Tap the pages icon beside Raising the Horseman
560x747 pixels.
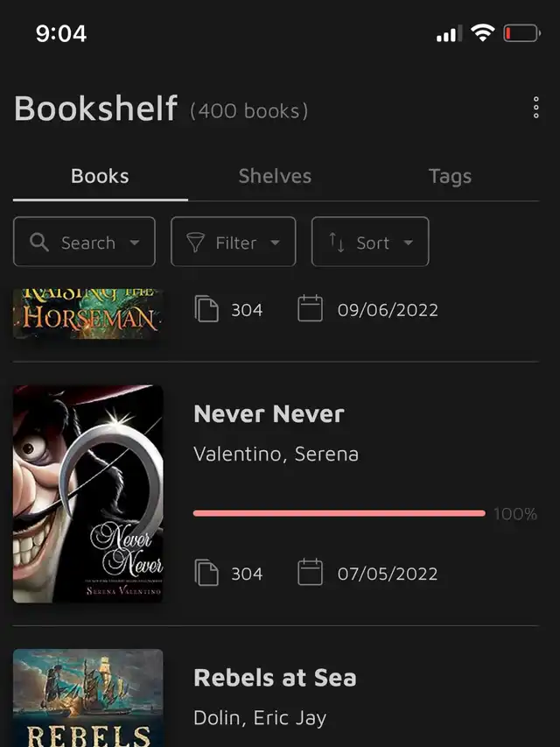tap(206, 310)
